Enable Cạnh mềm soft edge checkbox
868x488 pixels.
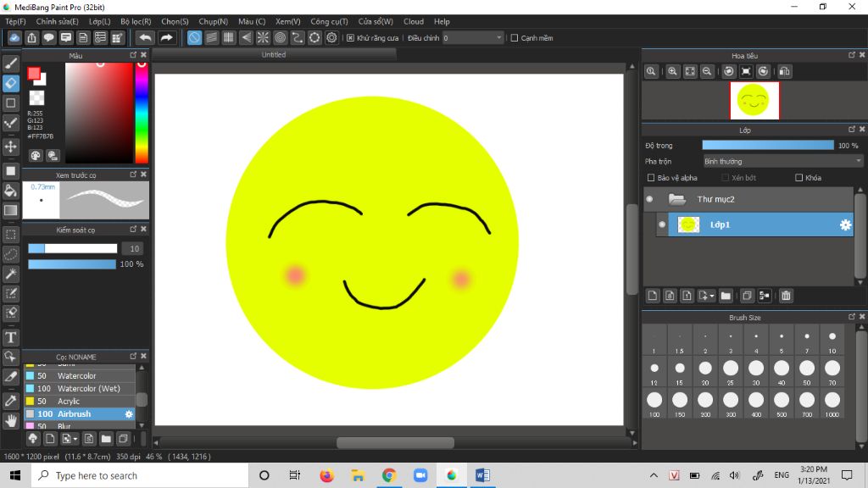515,38
